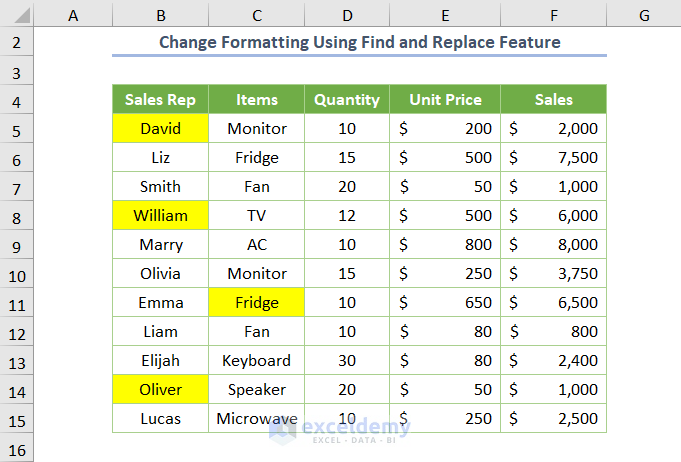Select row 12 header
Viewport: 681px width, 462px height.
17,332
